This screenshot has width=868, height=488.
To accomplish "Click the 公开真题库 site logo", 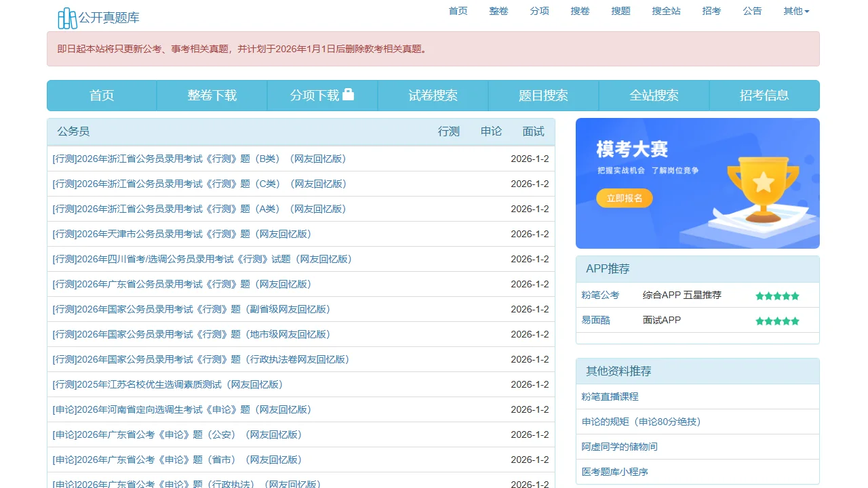I will [98, 18].
